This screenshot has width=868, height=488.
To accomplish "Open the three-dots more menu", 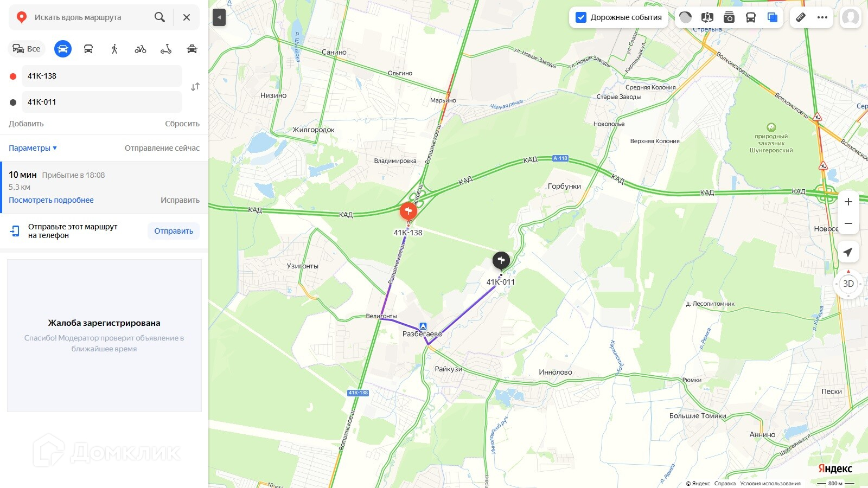I will tap(822, 17).
